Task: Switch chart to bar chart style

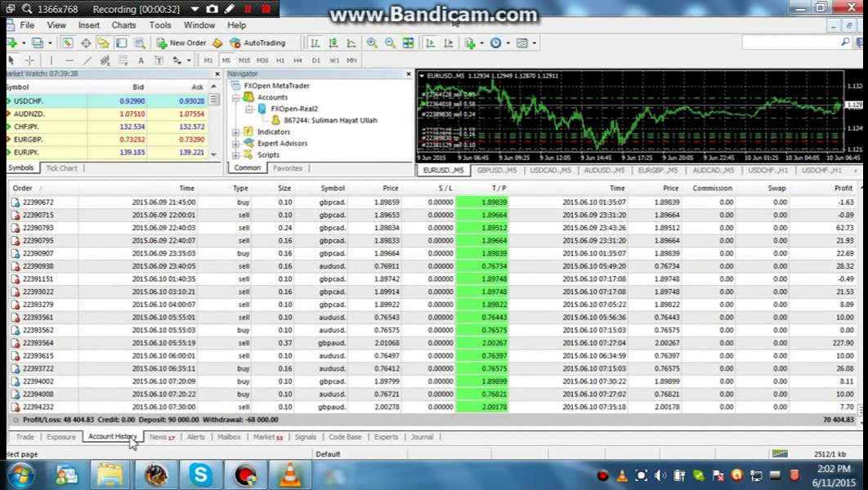Action: click(315, 42)
